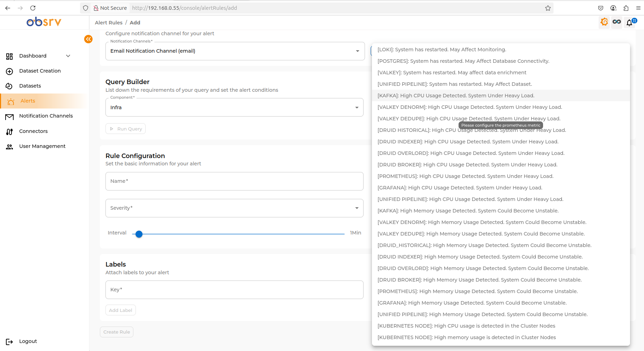This screenshot has height=351, width=644.
Task: Open Grafana via the orange icon
Action: (604, 22)
